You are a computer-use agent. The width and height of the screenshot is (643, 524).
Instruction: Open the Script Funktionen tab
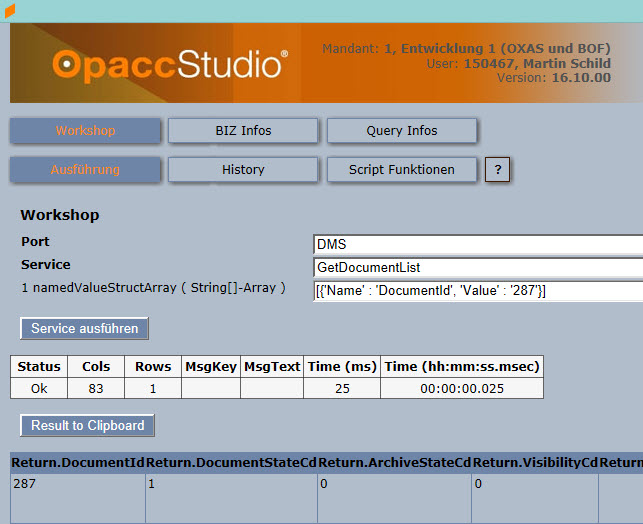(402, 169)
